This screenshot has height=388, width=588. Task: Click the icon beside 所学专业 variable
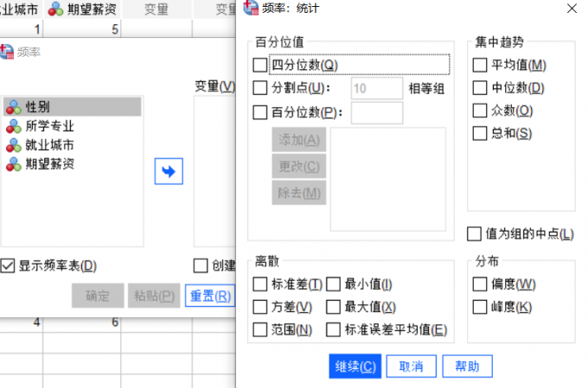[14, 126]
